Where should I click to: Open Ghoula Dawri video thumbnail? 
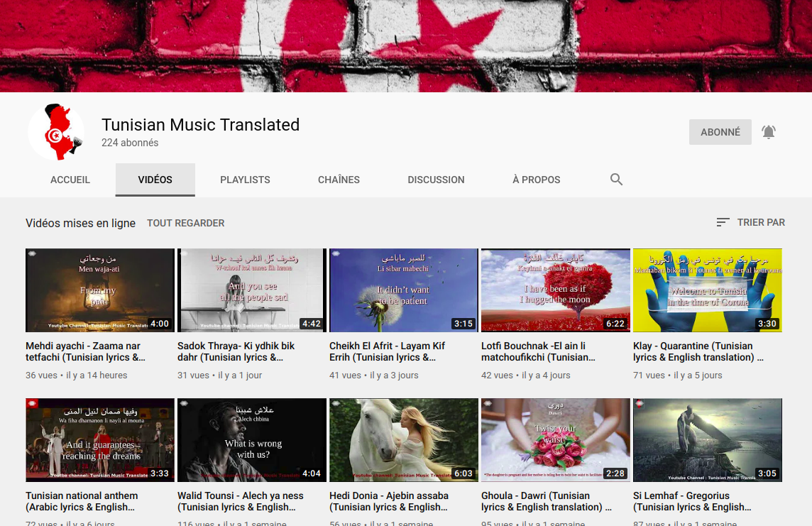tap(556, 440)
